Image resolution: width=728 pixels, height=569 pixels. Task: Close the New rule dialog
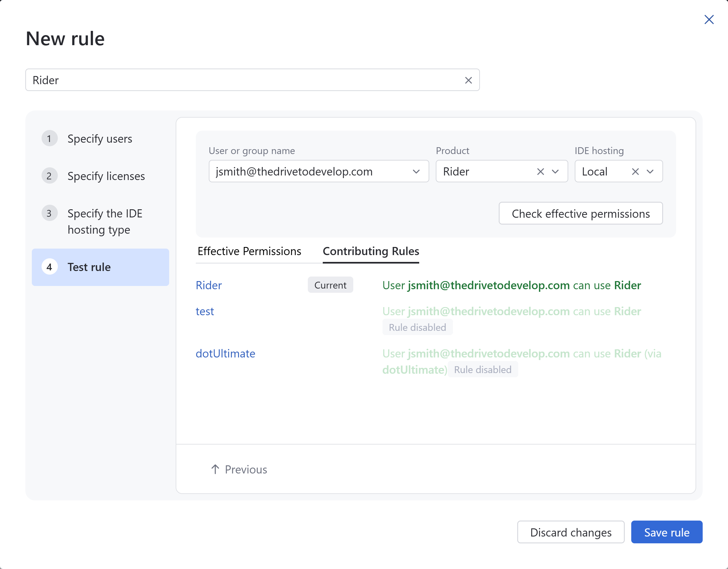tap(709, 20)
